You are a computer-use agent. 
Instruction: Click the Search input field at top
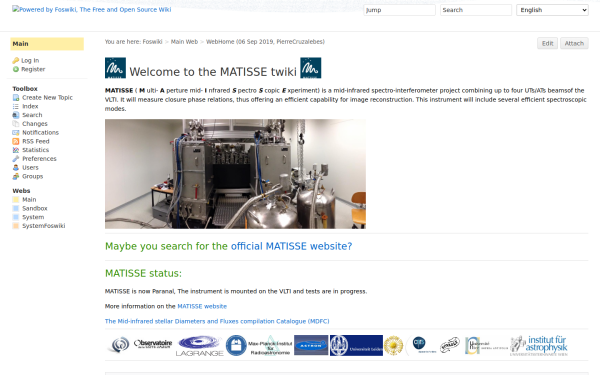pos(476,10)
